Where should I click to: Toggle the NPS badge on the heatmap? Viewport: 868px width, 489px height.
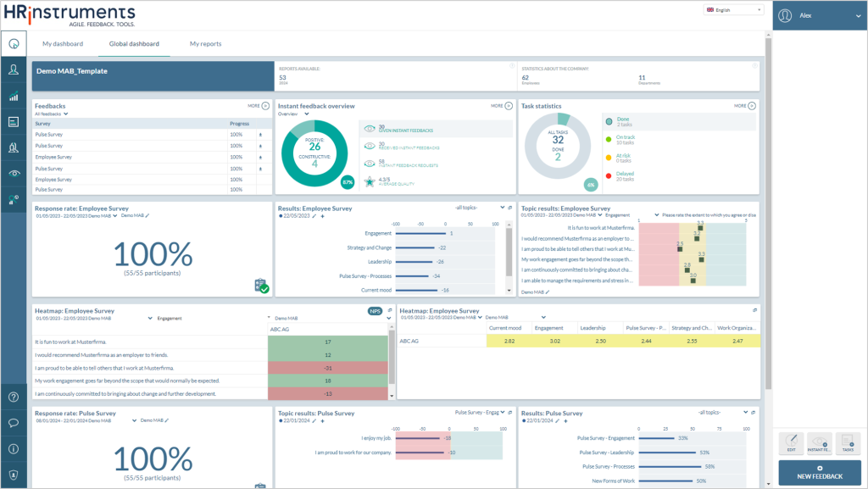(375, 311)
